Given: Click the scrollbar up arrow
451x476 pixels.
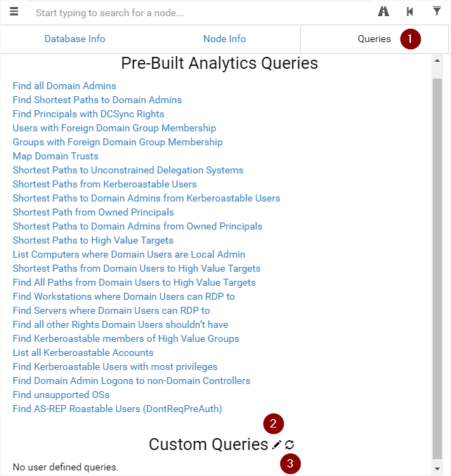Looking at the screenshot, I should click(x=437, y=60).
